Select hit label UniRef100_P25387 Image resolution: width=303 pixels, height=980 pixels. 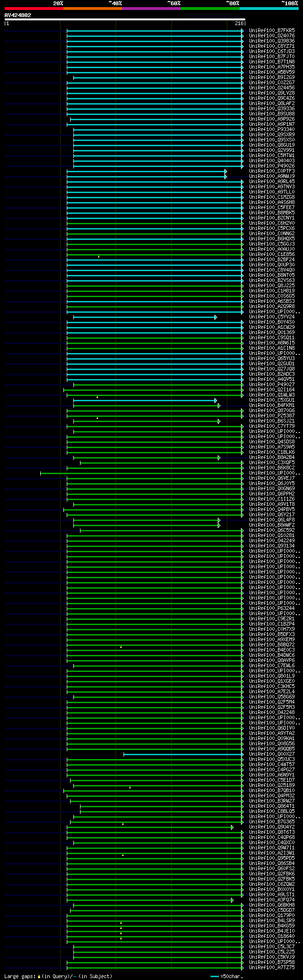tap(272, 416)
